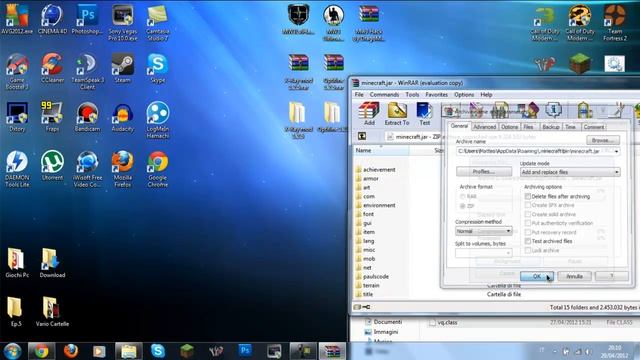Click the Skype taskbar icon

pos(158,351)
